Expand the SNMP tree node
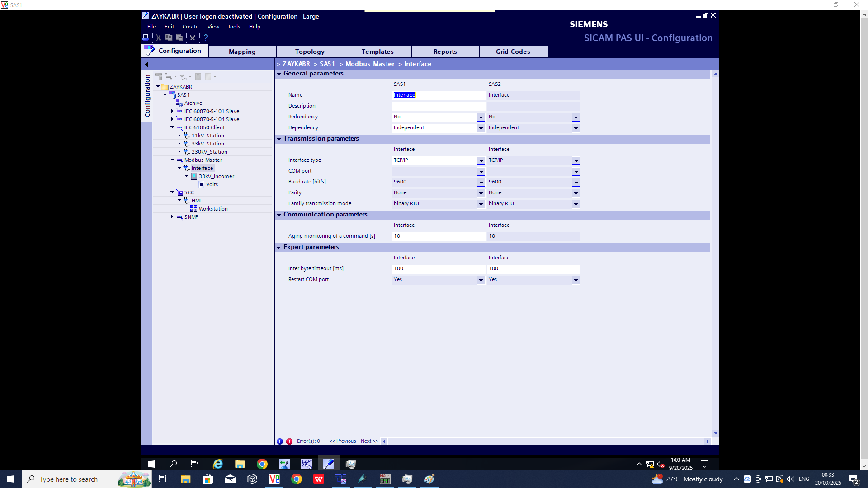The image size is (868, 488). 172,217
